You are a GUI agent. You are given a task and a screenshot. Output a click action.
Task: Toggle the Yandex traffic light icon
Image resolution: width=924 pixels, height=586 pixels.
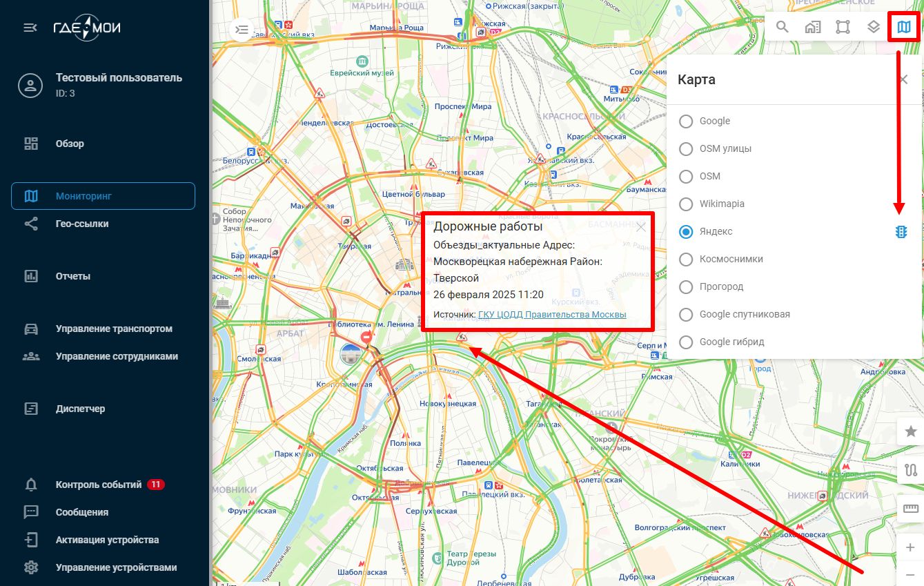(901, 232)
